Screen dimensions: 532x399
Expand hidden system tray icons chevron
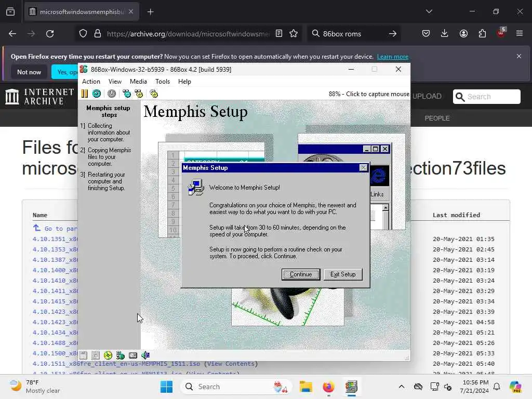[402, 387]
